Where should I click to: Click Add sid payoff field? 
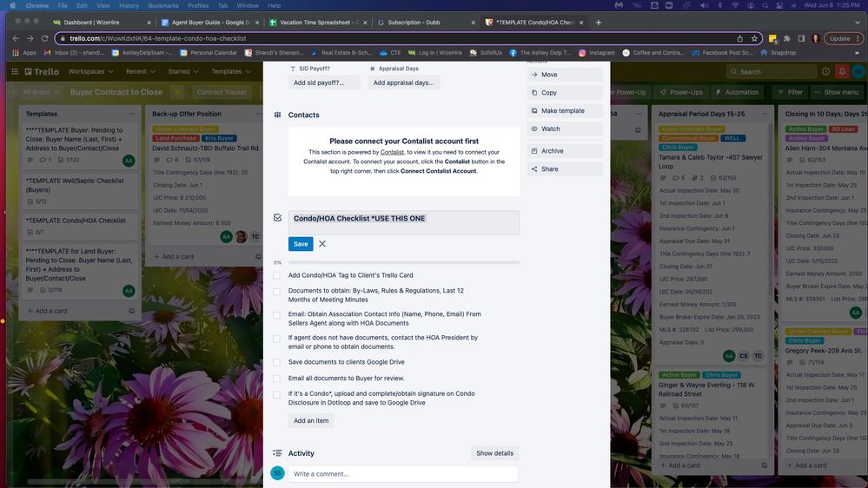pos(324,82)
